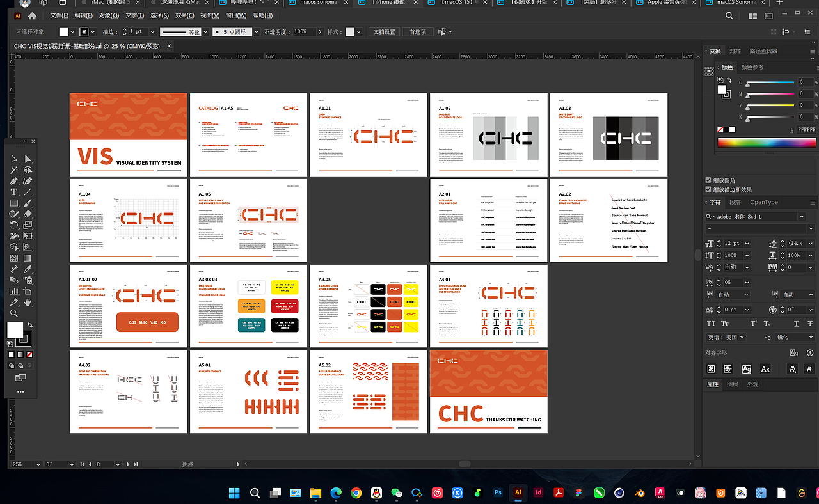Image resolution: width=819 pixels, height=504 pixels.
Task: Select the Eyedropper tool
Action: [x=28, y=269]
